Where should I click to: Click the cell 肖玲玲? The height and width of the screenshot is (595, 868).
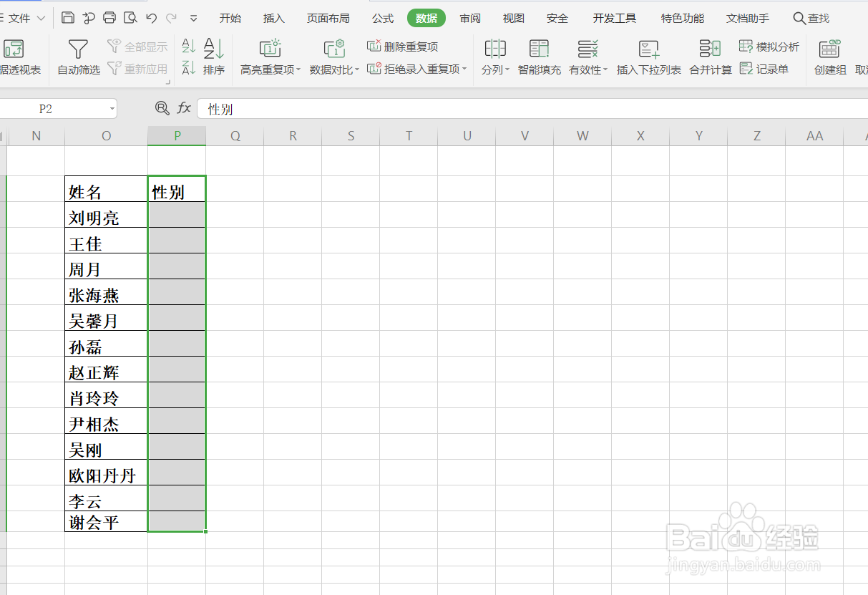[x=106, y=395]
